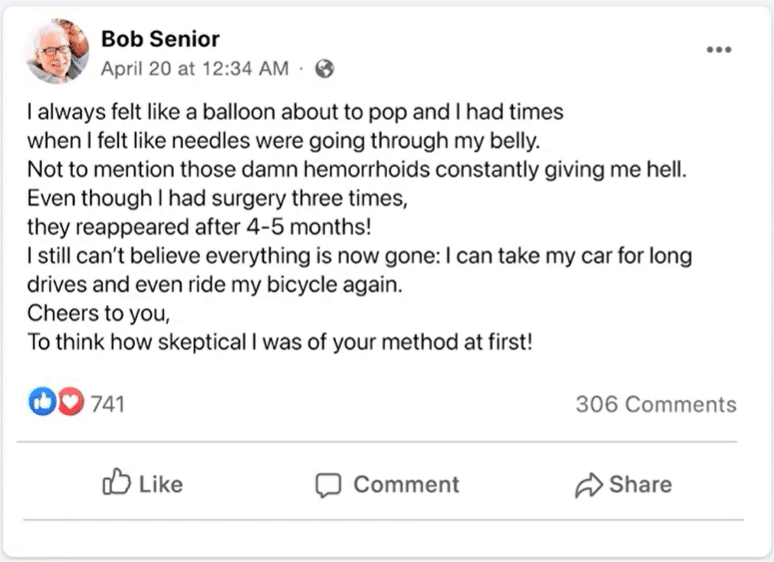The image size is (774, 562).
Task: Click the public globe privacy icon
Action: point(324,69)
